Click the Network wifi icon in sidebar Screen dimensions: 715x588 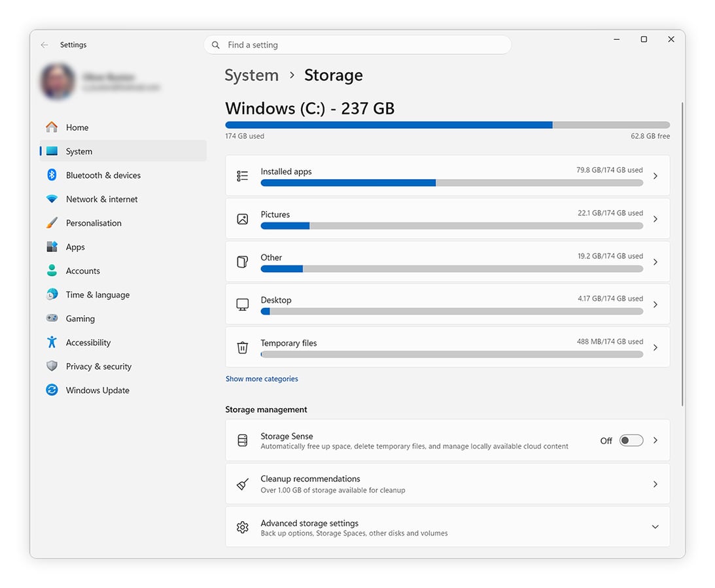click(52, 199)
